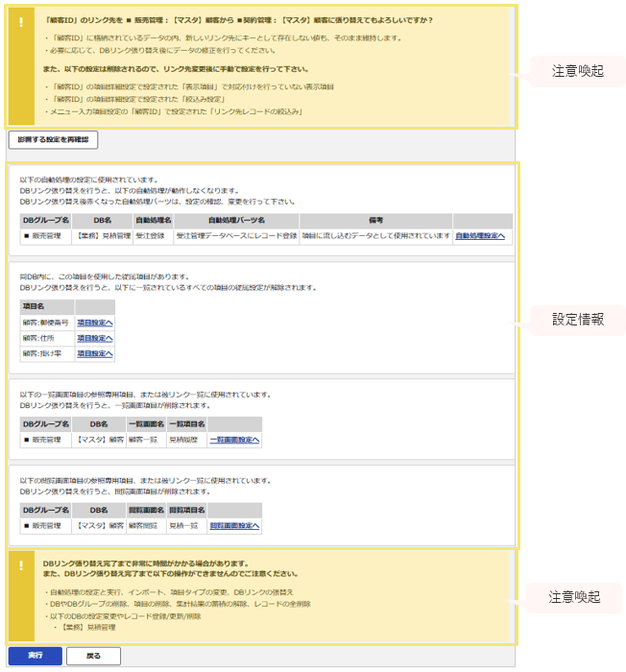Select the 一覧項目名 column header
The height and width of the screenshot is (672, 626).
pos(186,424)
